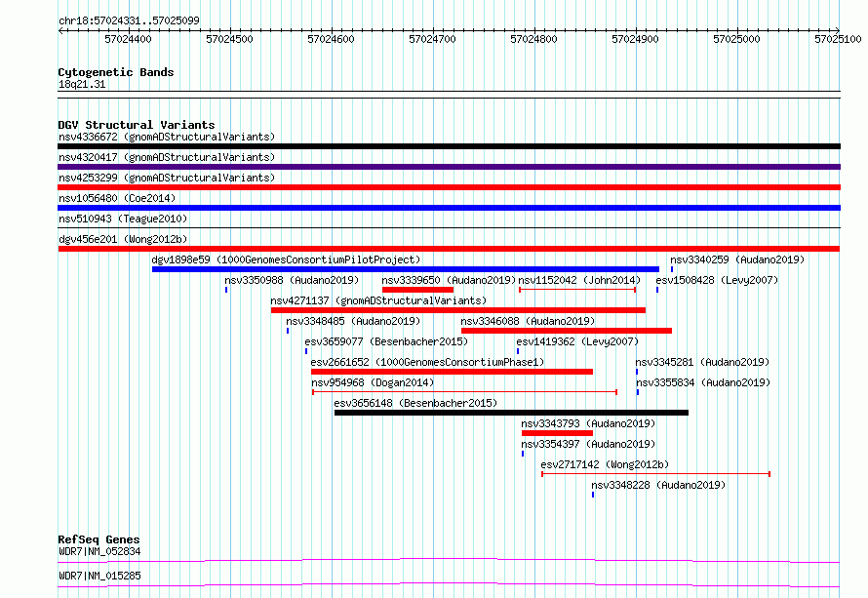Image resolution: width=868 pixels, height=598 pixels.
Task: Click the nsv3350988 (Audano2019) label
Action: coord(292,280)
